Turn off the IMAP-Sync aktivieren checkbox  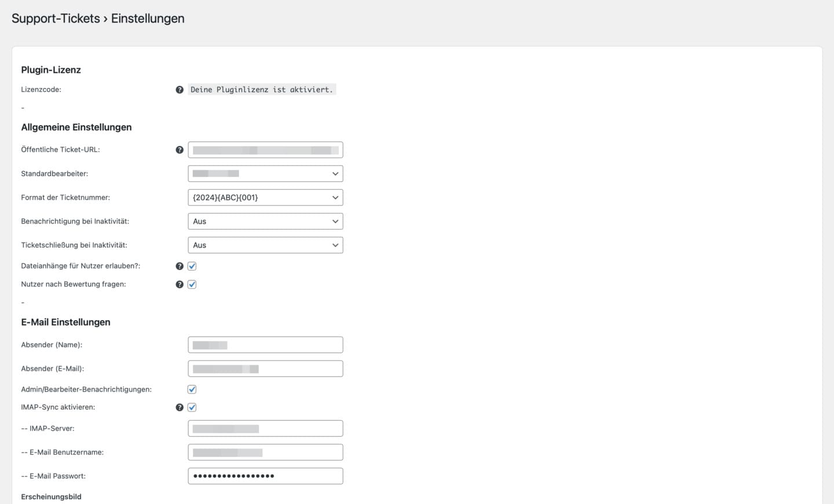click(x=192, y=407)
